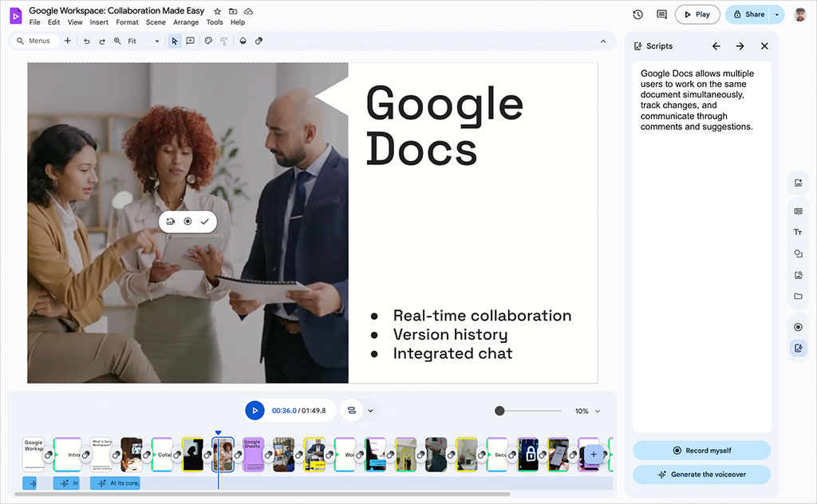Open the Edit menu
Image resolution: width=817 pixels, height=504 pixels.
coord(53,22)
